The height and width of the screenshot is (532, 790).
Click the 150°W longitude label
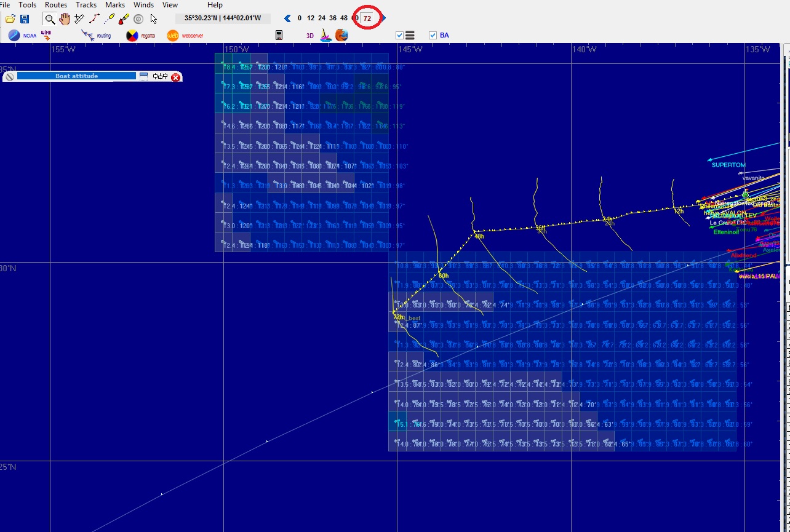236,49
